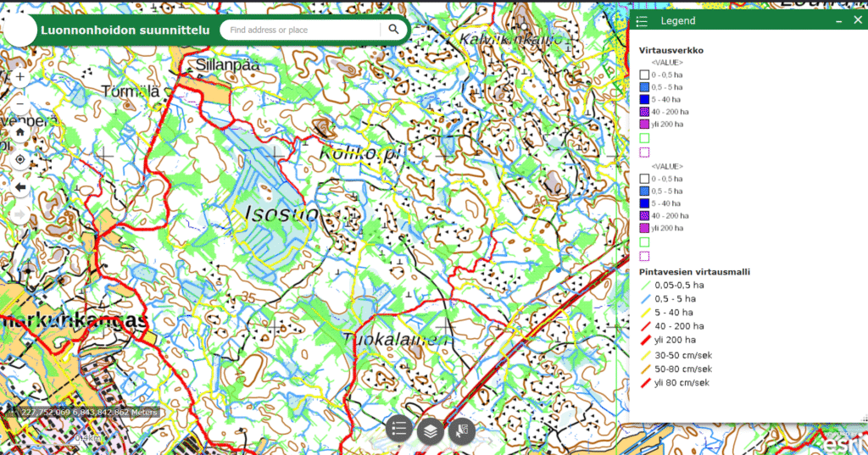This screenshot has height=455, width=868.
Task: Open the Layer List widget
Action: (x=431, y=430)
